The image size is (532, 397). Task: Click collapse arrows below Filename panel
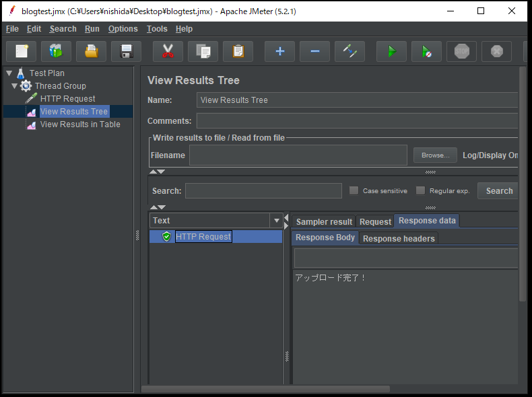pos(158,172)
